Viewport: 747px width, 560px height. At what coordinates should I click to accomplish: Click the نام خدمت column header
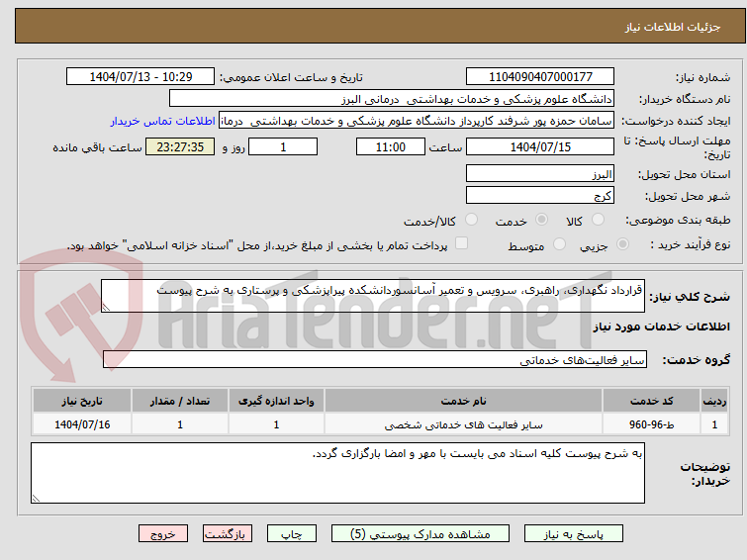coord(464,401)
